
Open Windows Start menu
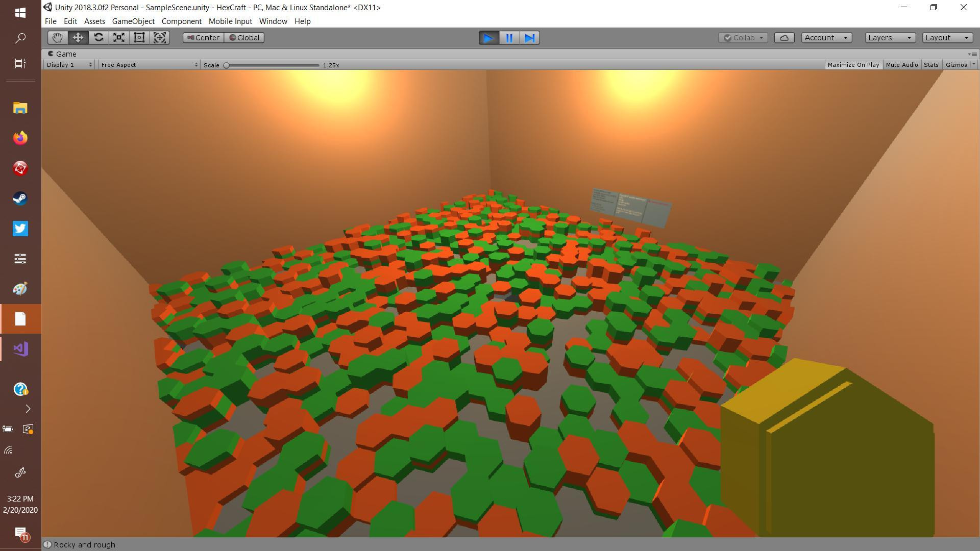tap(20, 13)
